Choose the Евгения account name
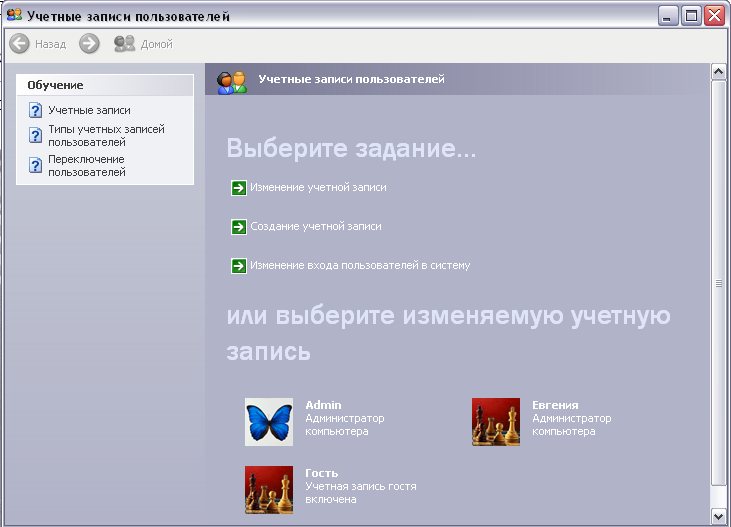 (x=555, y=405)
